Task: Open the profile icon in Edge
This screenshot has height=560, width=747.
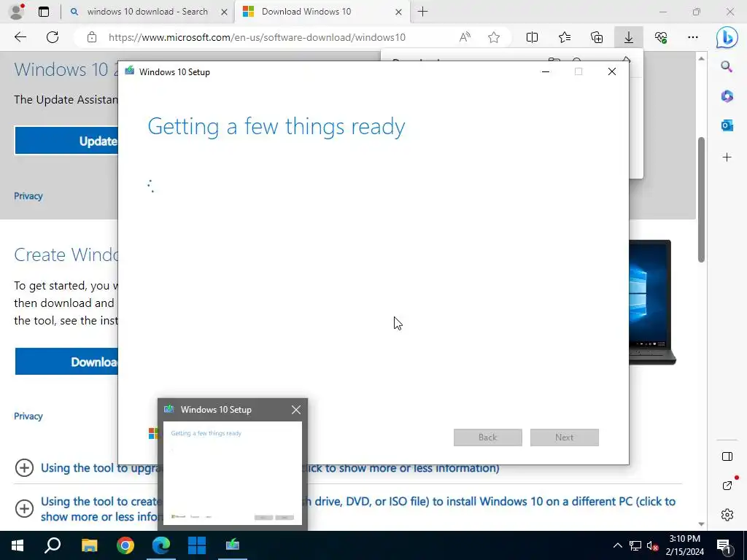Action: pyautogui.click(x=16, y=12)
